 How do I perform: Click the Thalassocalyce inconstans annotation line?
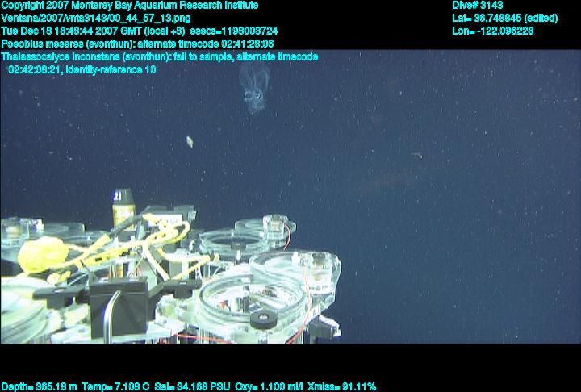(x=160, y=56)
